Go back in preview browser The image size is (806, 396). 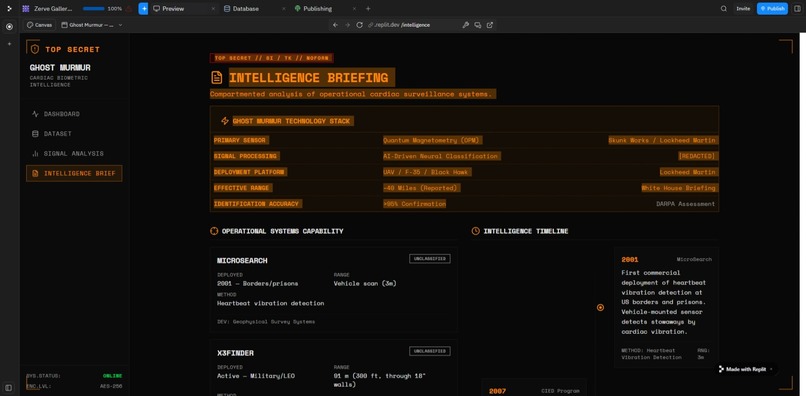coord(335,25)
